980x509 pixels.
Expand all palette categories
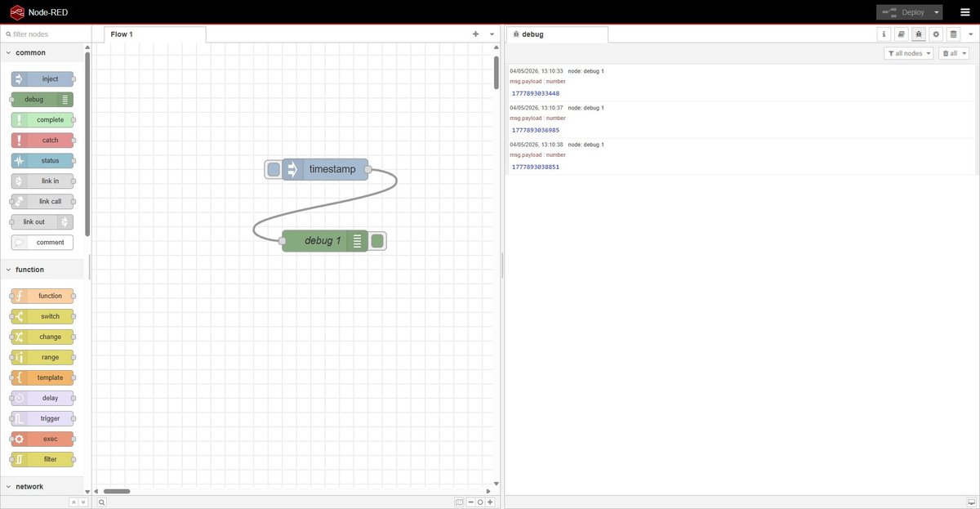pos(82,502)
